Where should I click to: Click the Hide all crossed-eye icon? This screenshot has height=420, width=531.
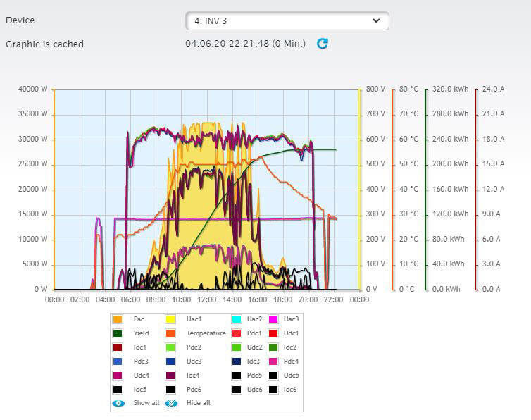click(x=171, y=403)
